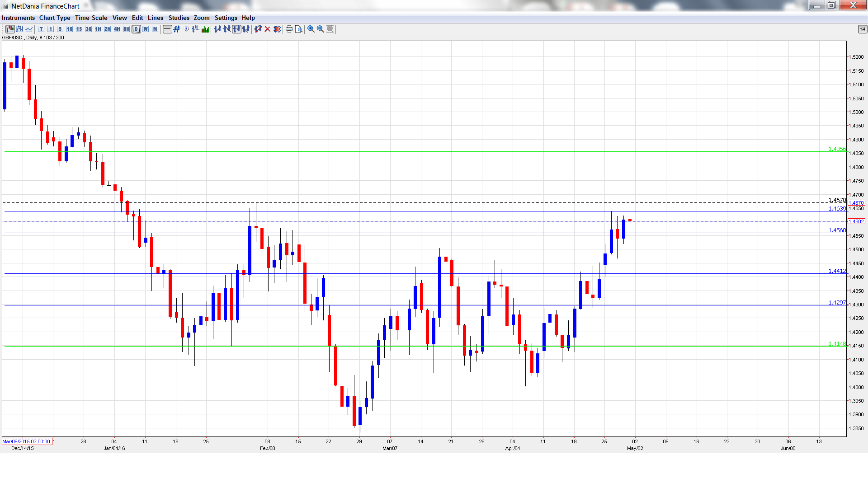Click the Help menu item
Image resolution: width=868 pixels, height=488 pixels.
click(248, 18)
